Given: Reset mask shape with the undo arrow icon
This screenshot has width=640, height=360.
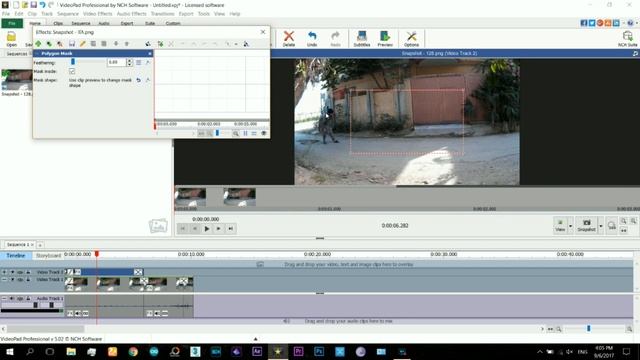Looking at the screenshot, I should pos(138,80).
